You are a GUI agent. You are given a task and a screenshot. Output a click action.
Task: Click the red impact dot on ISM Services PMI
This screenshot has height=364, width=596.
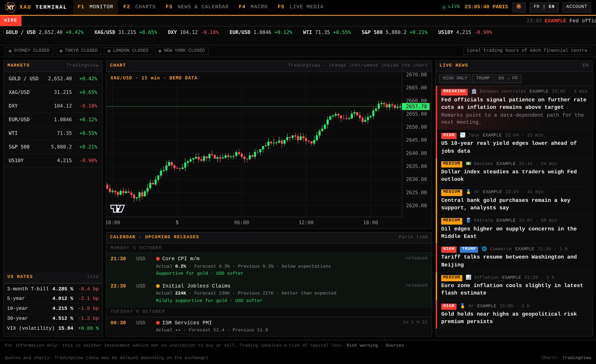[x=158, y=323]
